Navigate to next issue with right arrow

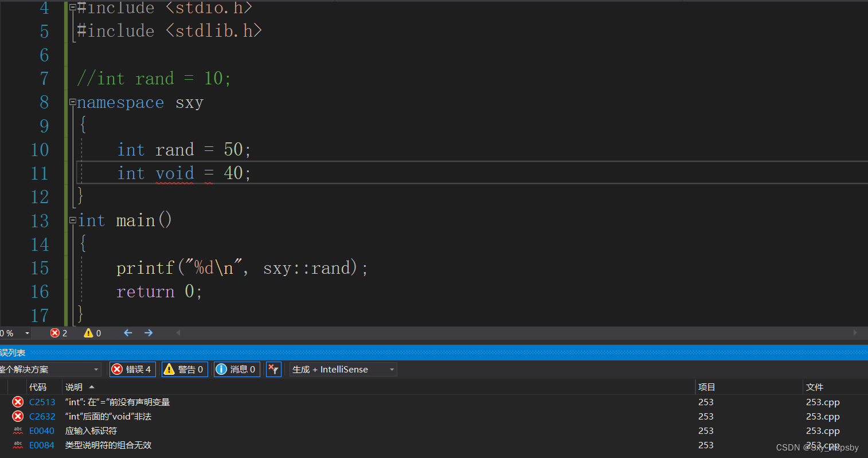148,333
